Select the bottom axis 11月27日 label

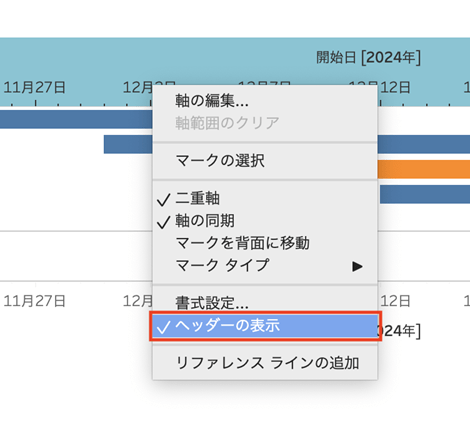coord(34,301)
